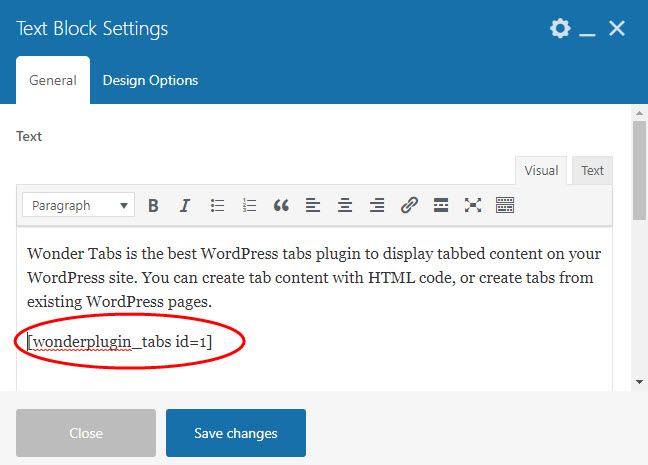Enable distraction-free fullscreen mode
648x465 pixels.
473,205
